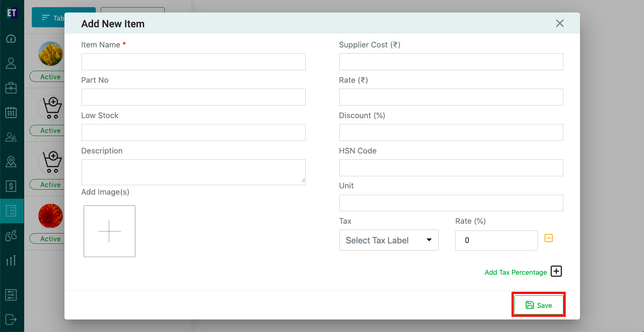Click the first cart placeholder item icon
644x332 pixels.
[51, 107]
